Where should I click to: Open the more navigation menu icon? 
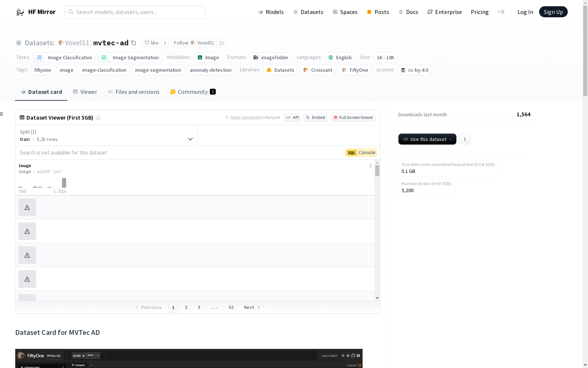[501, 12]
